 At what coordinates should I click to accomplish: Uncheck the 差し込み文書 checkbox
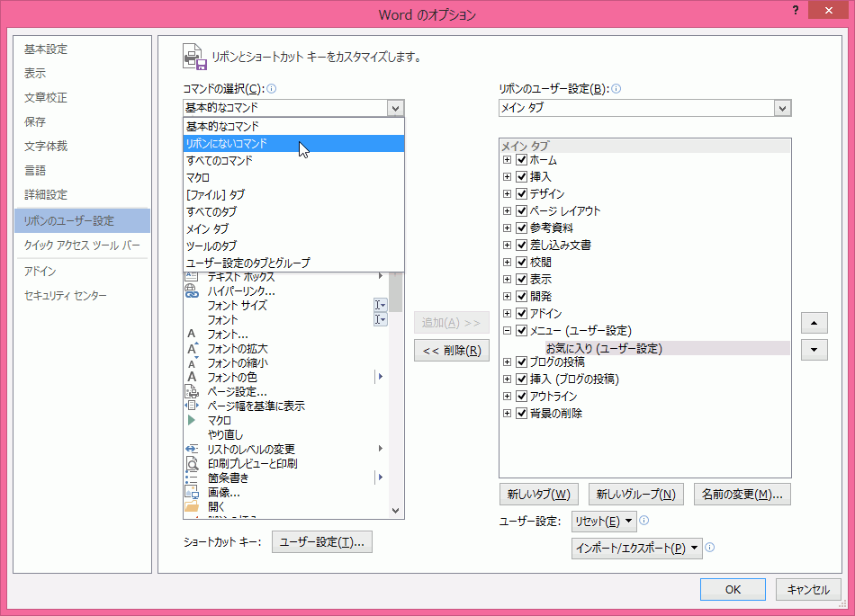521,246
